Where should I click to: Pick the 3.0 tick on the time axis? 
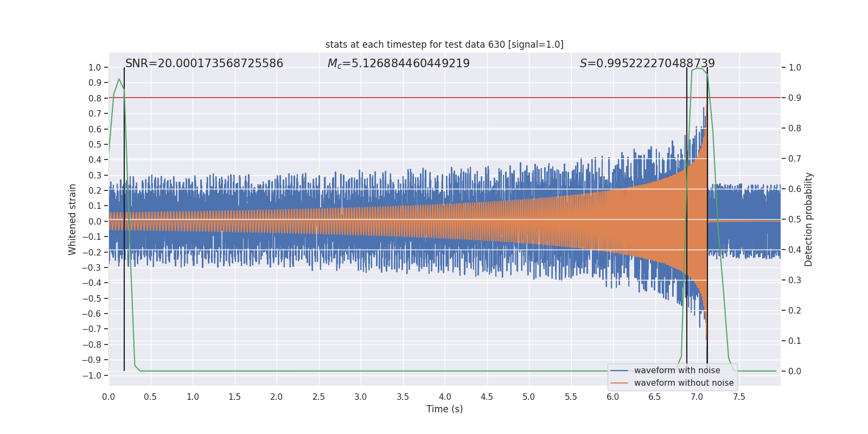361,397
